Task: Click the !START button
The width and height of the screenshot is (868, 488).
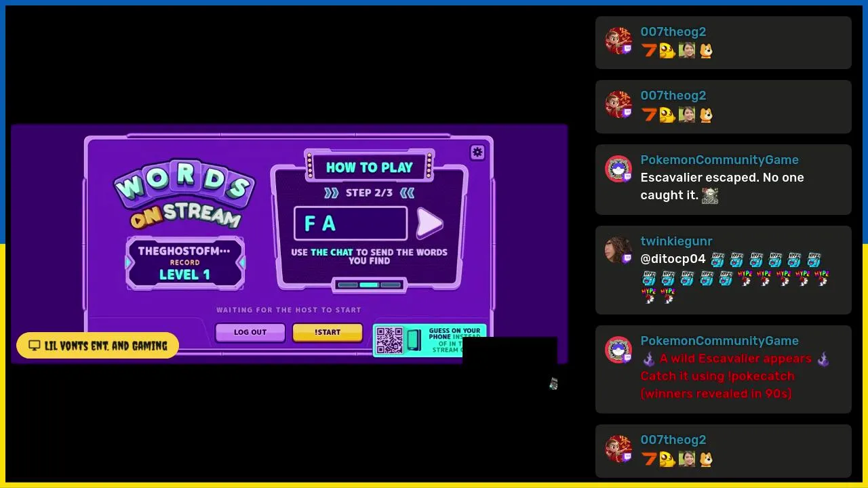Action: point(328,332)
